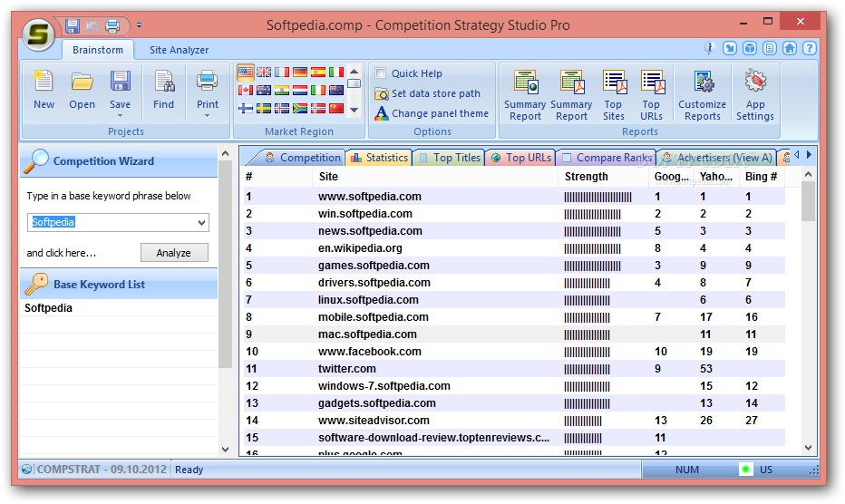The image size is (845, 504).
Task: Click the document page icon in top-right toolbar
Action: (x=770, y=48)
